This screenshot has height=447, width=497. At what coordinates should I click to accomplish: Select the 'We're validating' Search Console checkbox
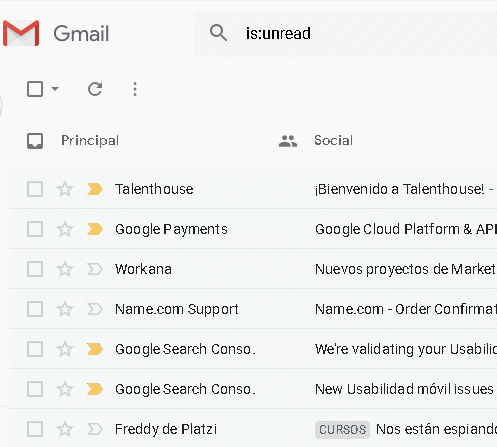point(35,349)
